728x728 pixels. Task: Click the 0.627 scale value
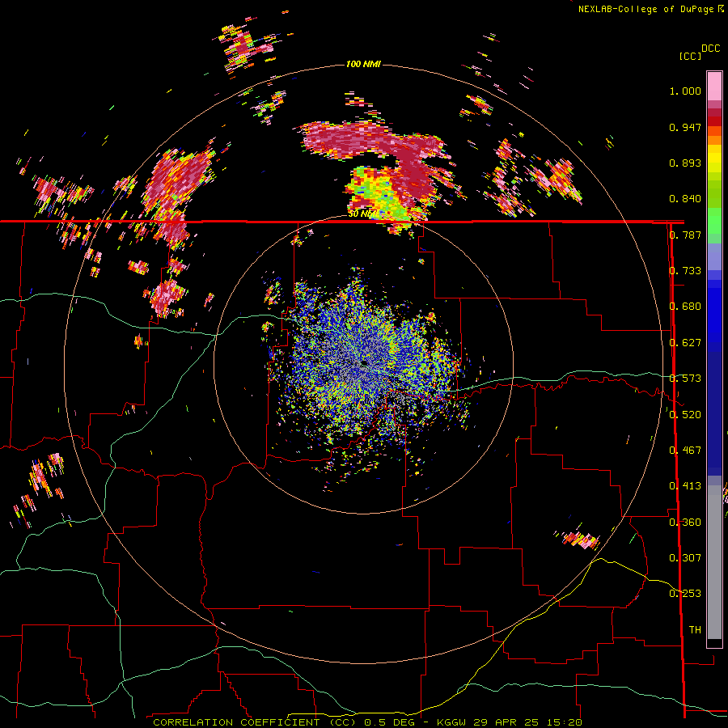685,343
